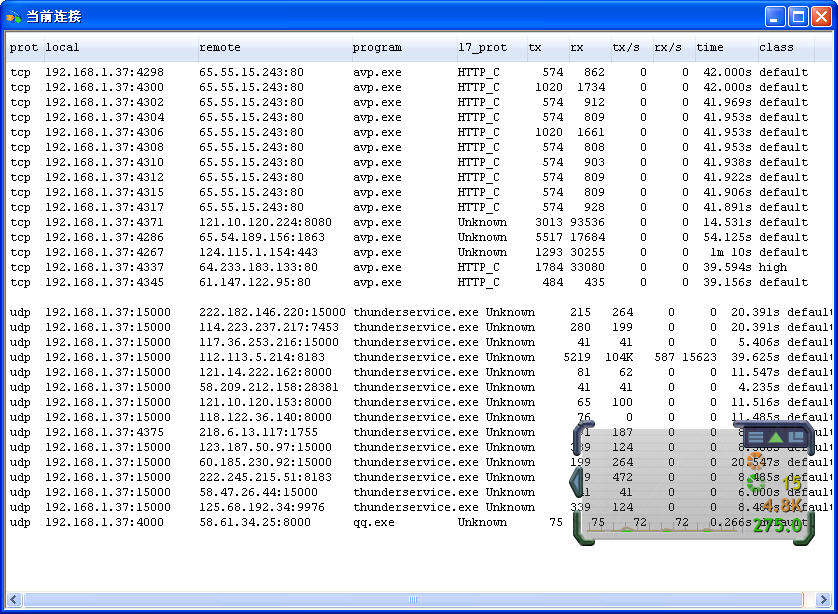The height and width of the screenshot is (614, 838).
Task: Click the green dotted-circle gauge on the overlay widget
Action: pyautogui.click(x=755, y=483)
